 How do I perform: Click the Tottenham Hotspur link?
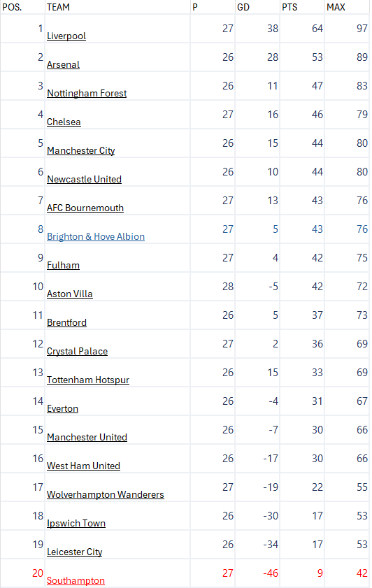(x=87, y=380)
